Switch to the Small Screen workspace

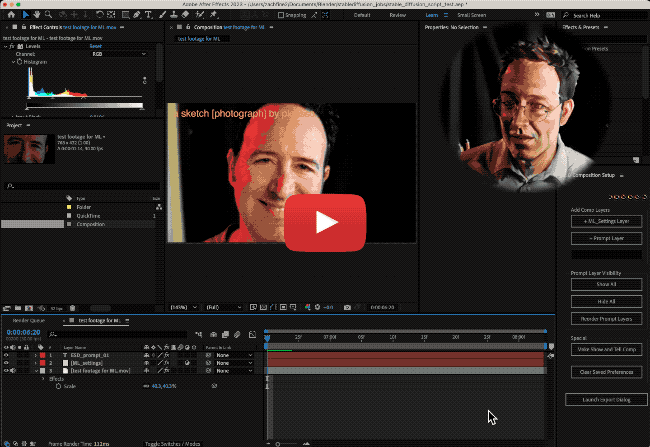pos(471,15)
